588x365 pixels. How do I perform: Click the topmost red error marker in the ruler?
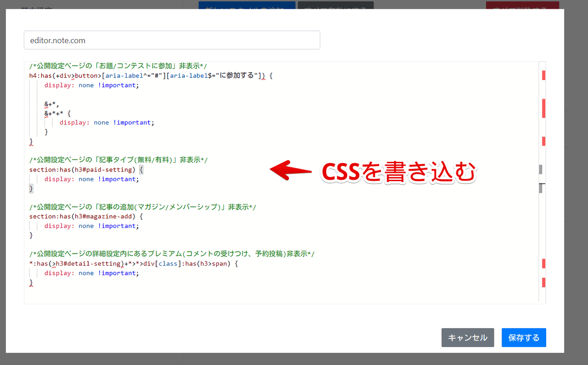pyautogui.click(x=543, y=75)
